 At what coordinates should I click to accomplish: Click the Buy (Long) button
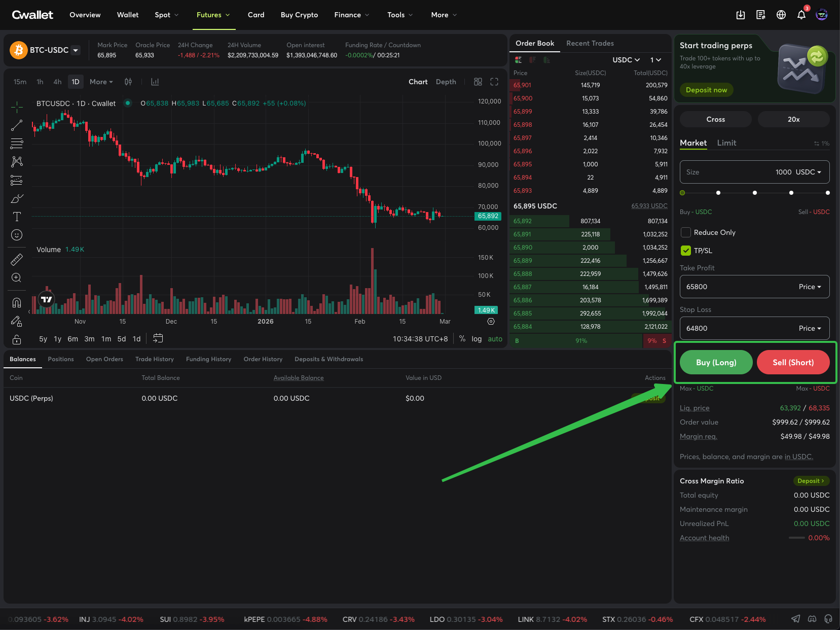click(716, 362)
